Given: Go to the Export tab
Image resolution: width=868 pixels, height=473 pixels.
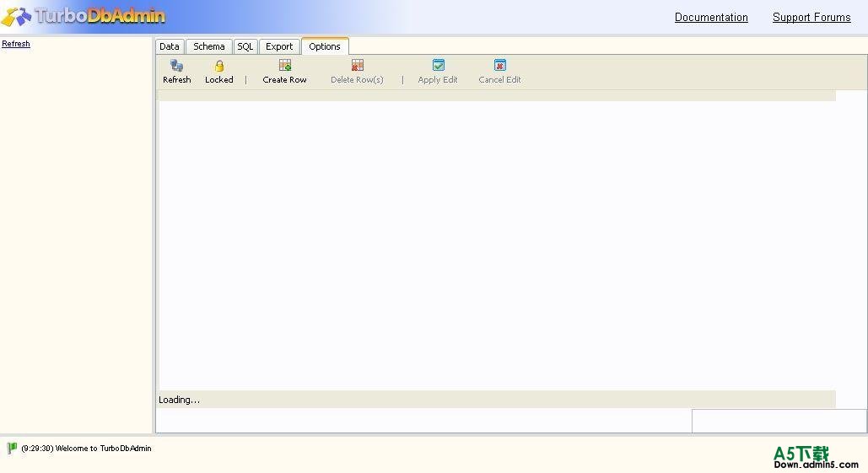Looking at the screenshot, I should pos(279,46).
